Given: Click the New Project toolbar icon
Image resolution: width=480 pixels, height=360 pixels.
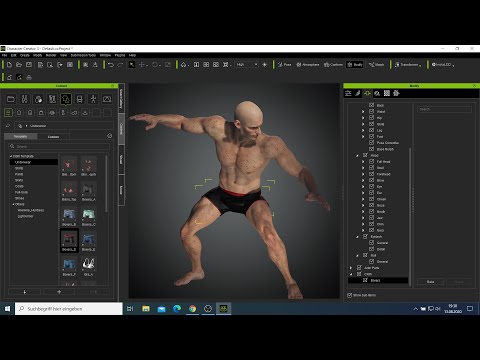Looking at the screenshot, I should pos(9,65).
